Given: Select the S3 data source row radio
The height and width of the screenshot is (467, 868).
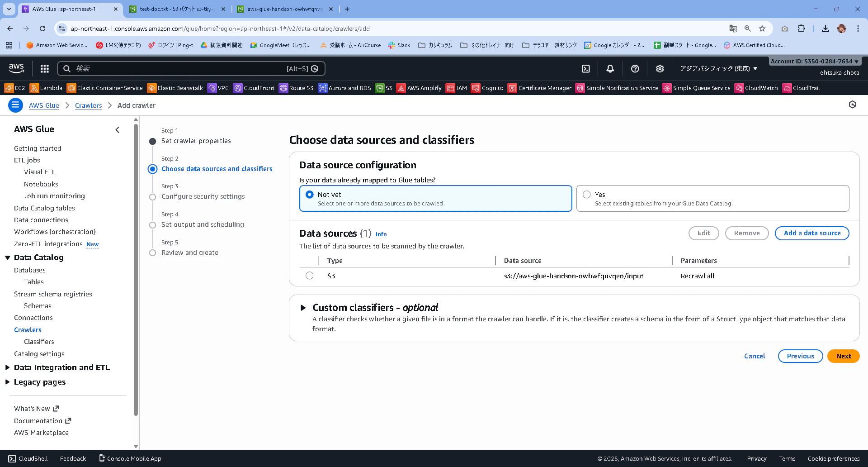Looking at the screenshot, I should pyautogui.click(x=309, y=276).
